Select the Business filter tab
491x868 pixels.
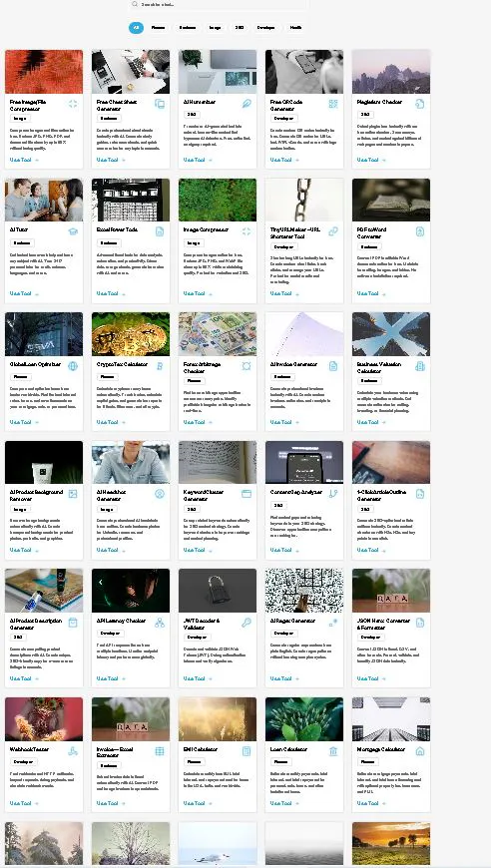(x=188, y=28)
